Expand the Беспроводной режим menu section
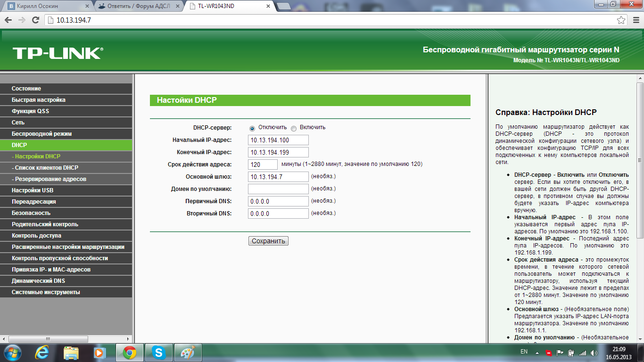Viewport: 644px width, 362px height. [42, 134]
